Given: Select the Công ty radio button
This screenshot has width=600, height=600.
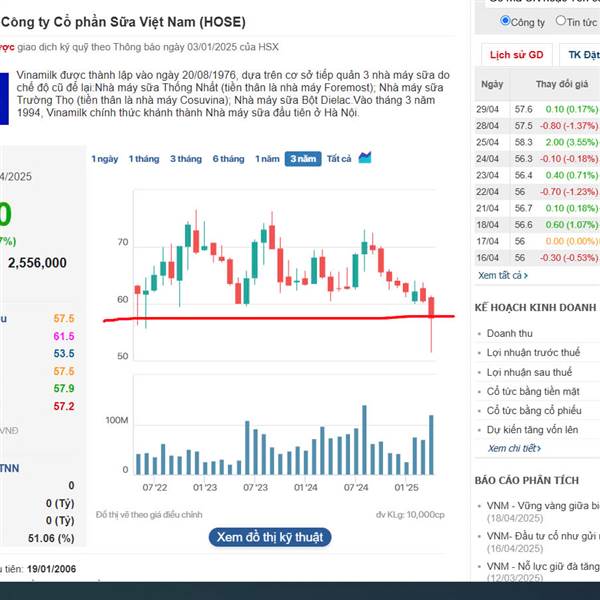Looking at the screenshot, I should [x=505, y=21].
